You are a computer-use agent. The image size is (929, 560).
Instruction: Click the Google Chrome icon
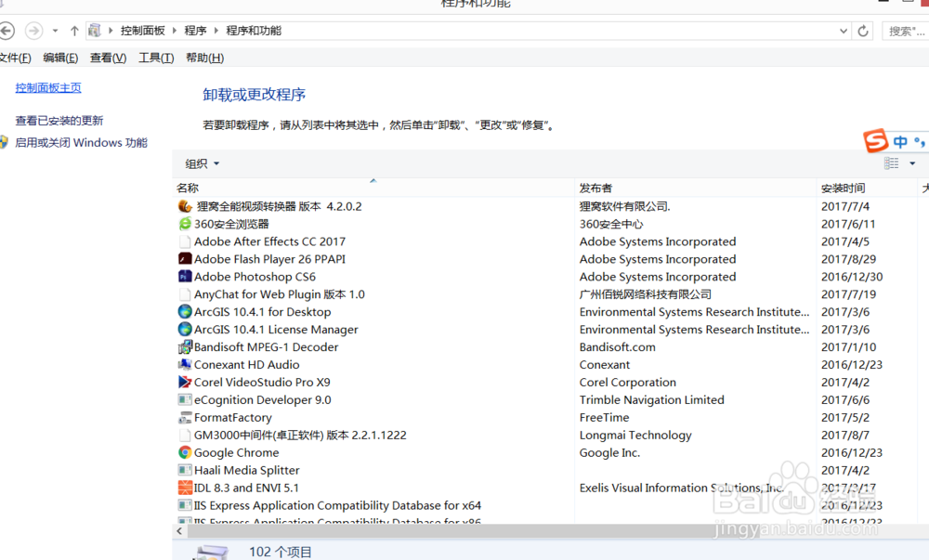185,452
